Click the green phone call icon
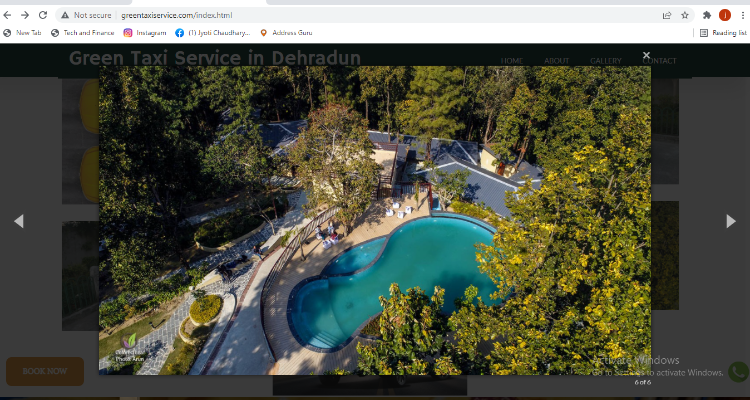This screenshot has width=750, height=400. 739,372
